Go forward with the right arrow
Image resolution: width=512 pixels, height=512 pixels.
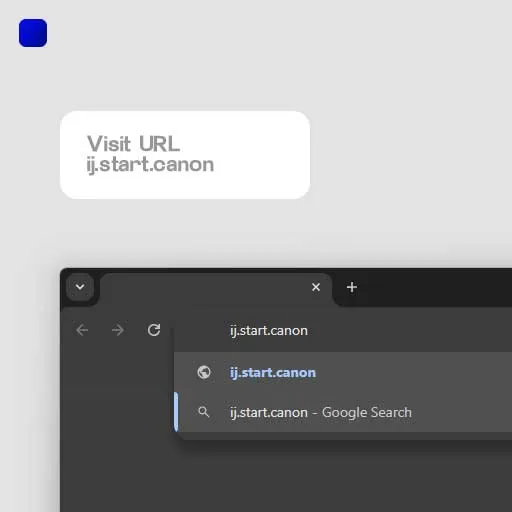coord(118,330)
